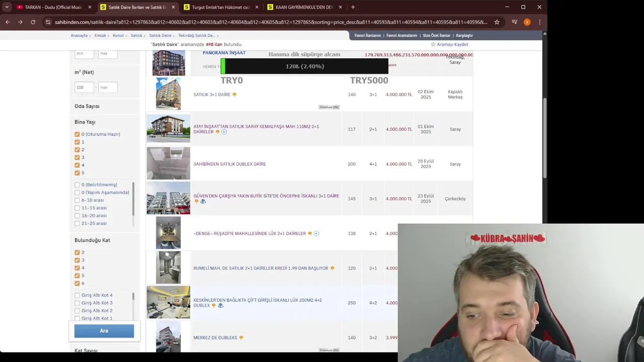Uncheck 0 (Oturuma Hazır) building age
Screen dimensions: 644x362
77,134
